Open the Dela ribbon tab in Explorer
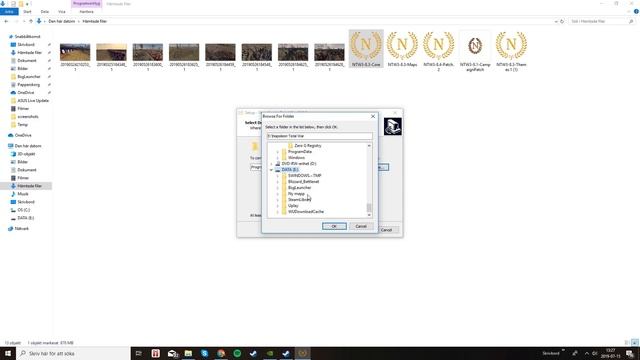 pos(45,12)
